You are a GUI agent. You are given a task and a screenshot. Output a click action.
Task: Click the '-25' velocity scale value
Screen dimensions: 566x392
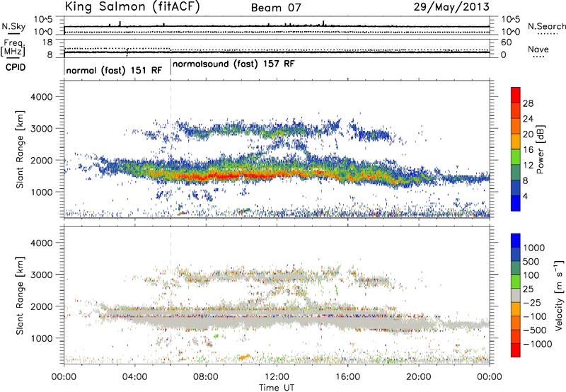pos(533,302)
